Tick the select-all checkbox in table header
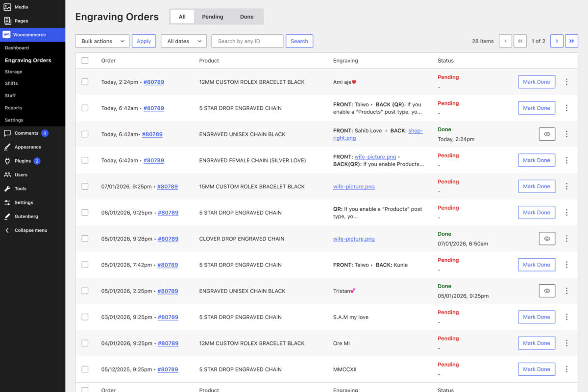Viewport: 588px width, 392px height. pyautogui.click(x=85, y=61)
